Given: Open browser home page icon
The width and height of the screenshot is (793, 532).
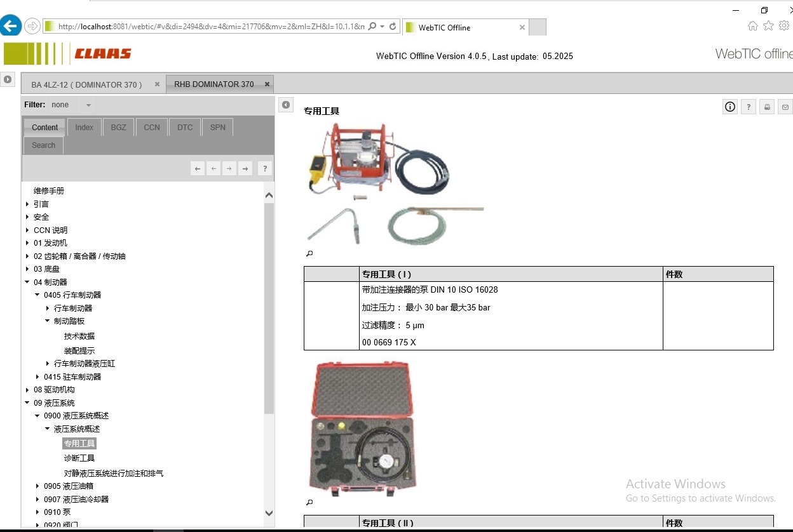Looking at the screenshot, I should 753,26.
